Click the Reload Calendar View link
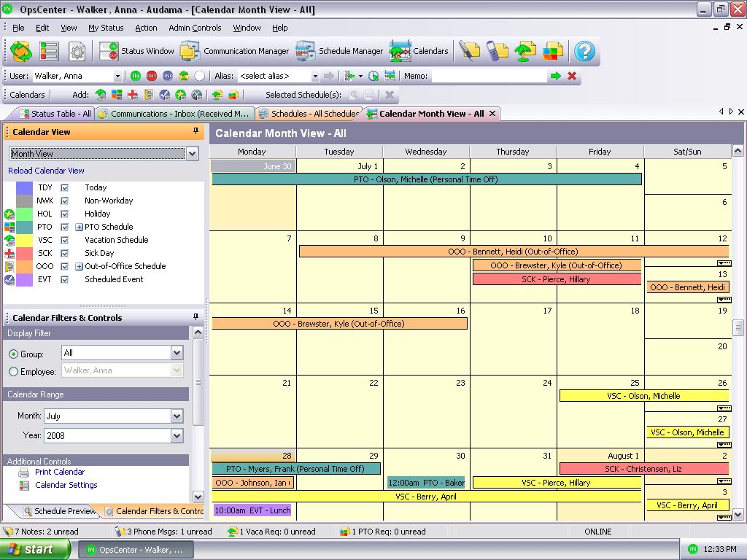The height and width of the screenshot is (560, 747). click(x=46, y=171)
